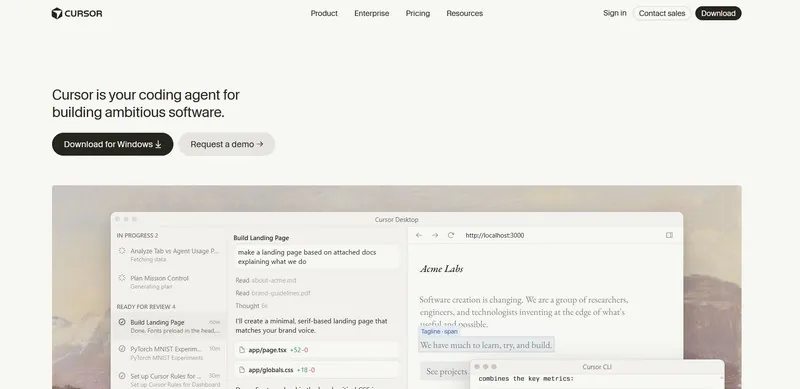Click the file icon beside app/page.tsx
This screenshot has height=389, width=800.
tap(242, 350)
